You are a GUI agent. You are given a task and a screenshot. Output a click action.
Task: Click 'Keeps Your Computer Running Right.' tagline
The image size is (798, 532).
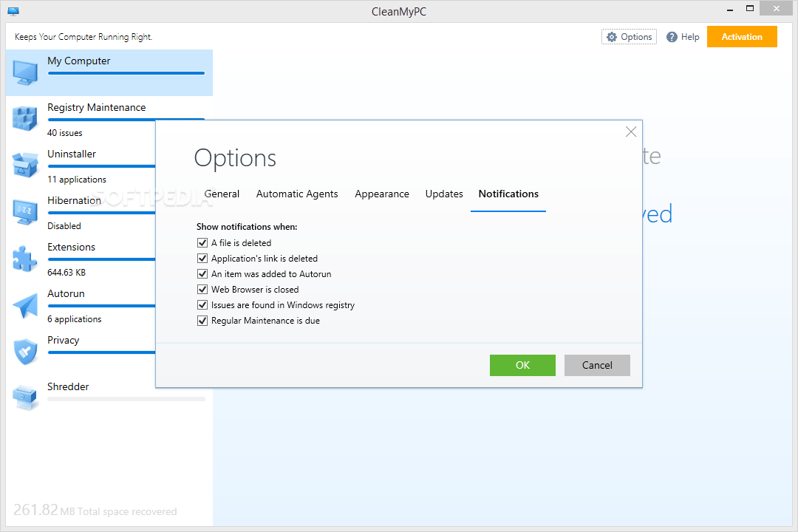(83, 37)
